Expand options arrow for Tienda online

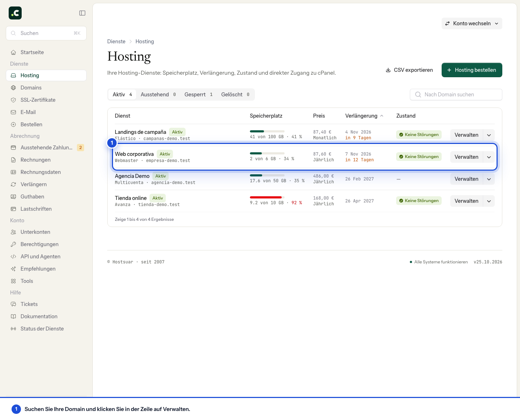click(x=489, y=201)
